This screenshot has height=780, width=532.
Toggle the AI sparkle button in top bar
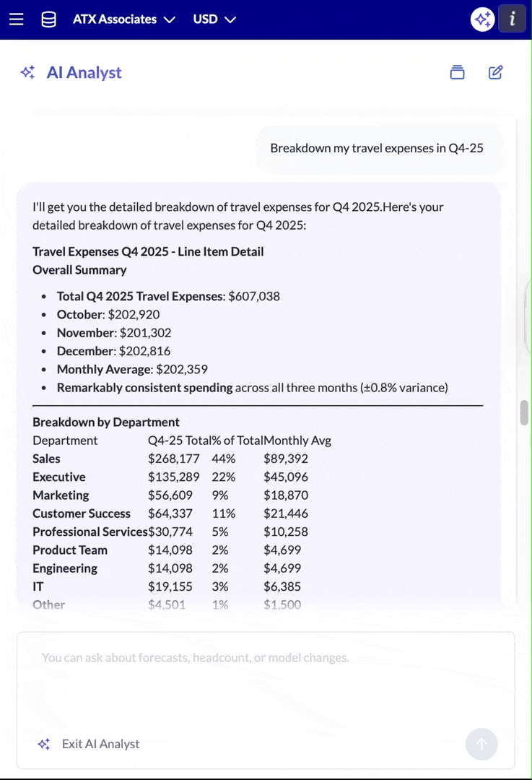482,19
